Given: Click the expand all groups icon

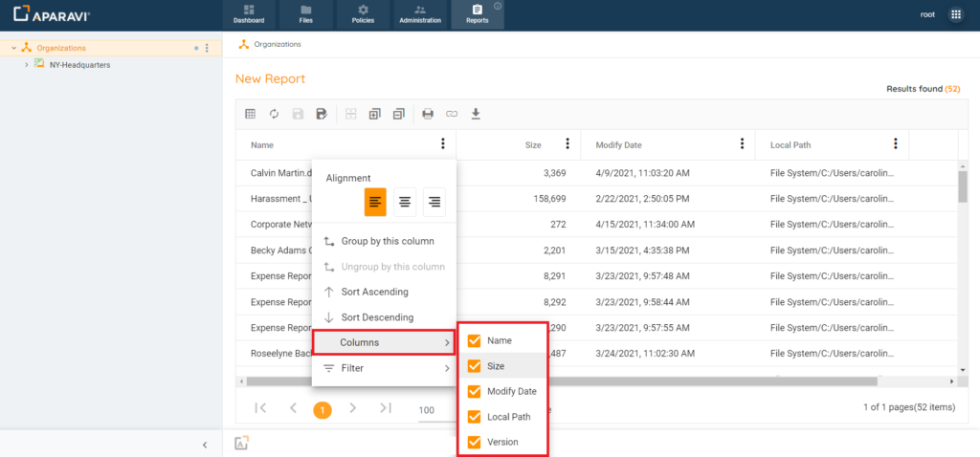Looking at the screenshot, I should (375, 114).
